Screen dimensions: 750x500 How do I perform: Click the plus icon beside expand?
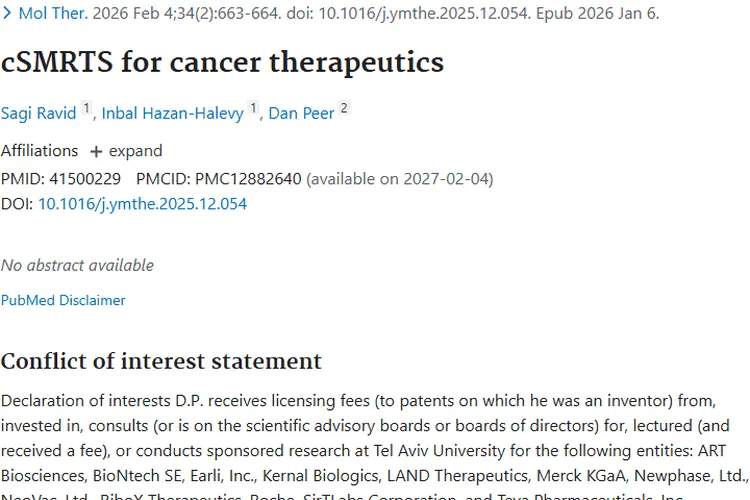click(x=96, y=152)
